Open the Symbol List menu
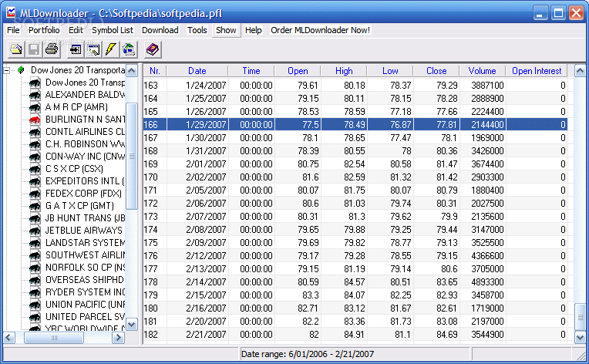 click(113, 30)
